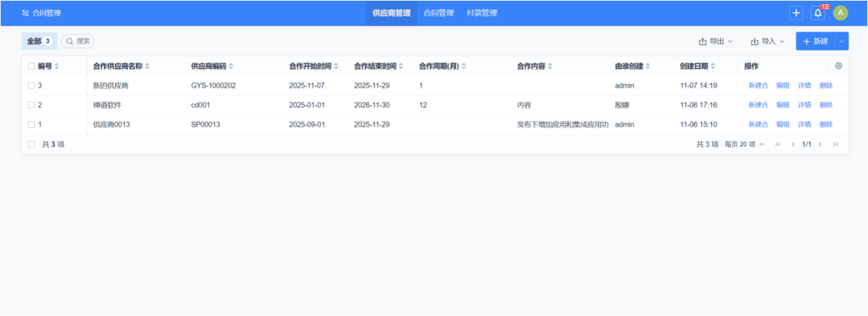Go to last page pagination icon
This screenshot has width=868, height=316.
click(835, 145)
